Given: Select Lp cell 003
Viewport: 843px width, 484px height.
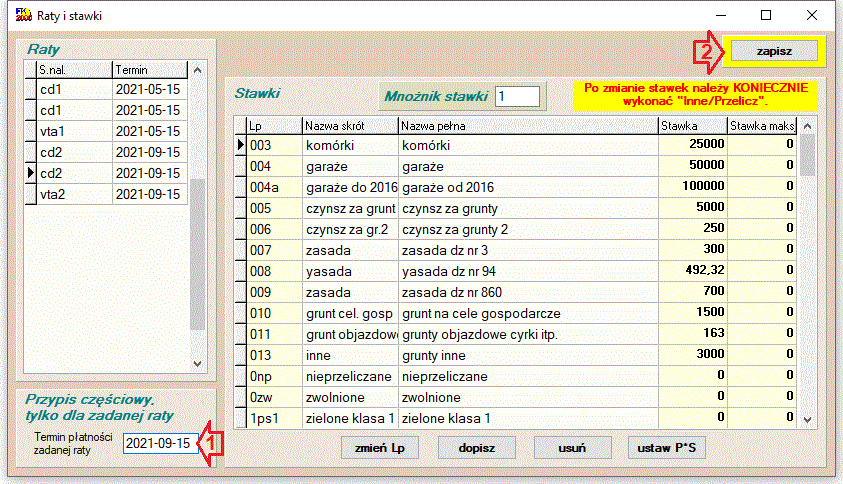Looking at the screenshot, I should (274, 145).
